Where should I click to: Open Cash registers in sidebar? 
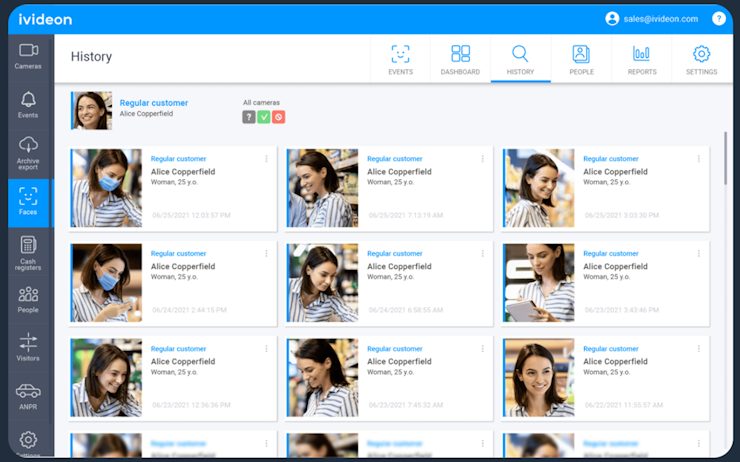click(28, 252)
